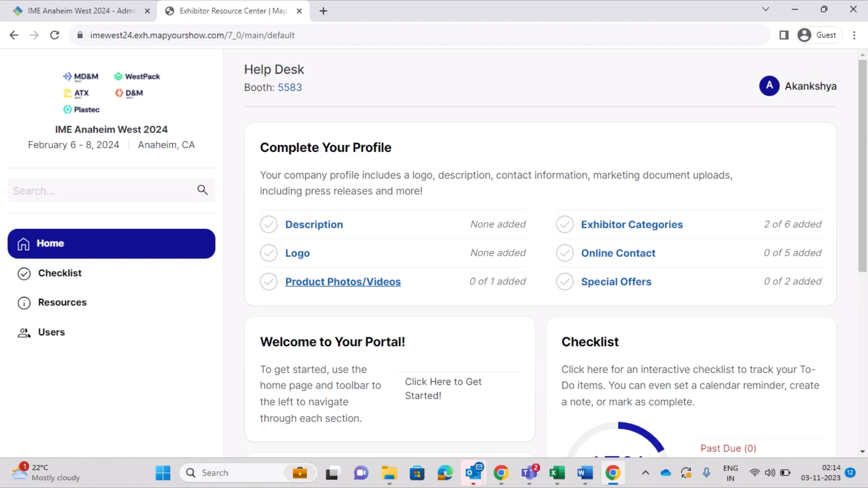Expand the tab search dropdown arrow
Screen dimensions: 868x488
[765, 9]
